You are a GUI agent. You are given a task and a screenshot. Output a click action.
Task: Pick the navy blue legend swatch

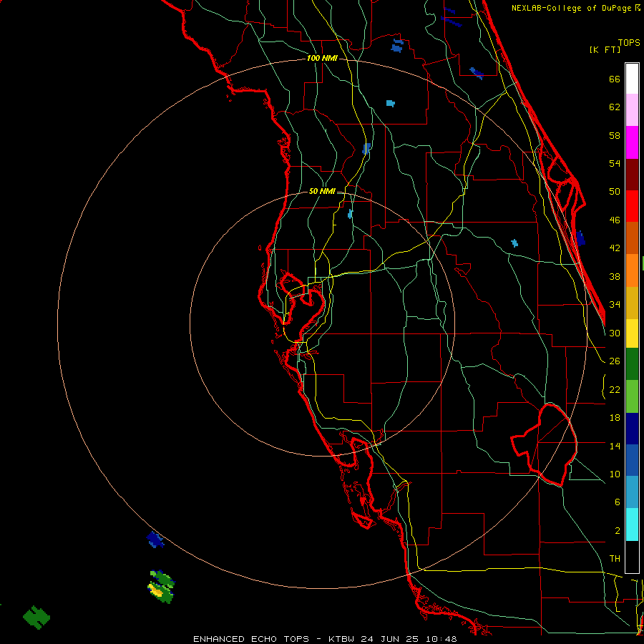[x=632, y=429]
